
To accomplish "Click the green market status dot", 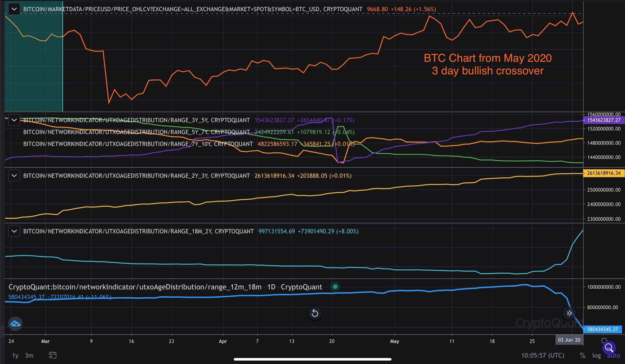I will pos(335,287).
